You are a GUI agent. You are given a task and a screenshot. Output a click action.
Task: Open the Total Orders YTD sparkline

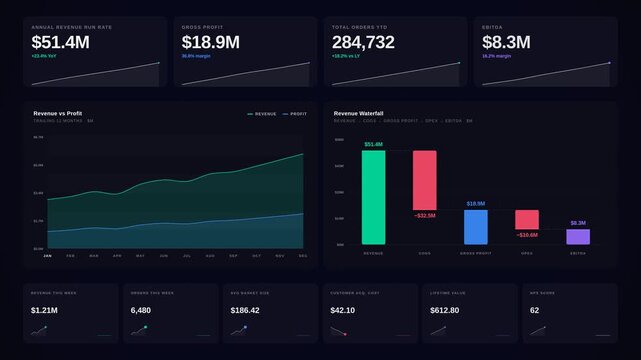[396, 74]
